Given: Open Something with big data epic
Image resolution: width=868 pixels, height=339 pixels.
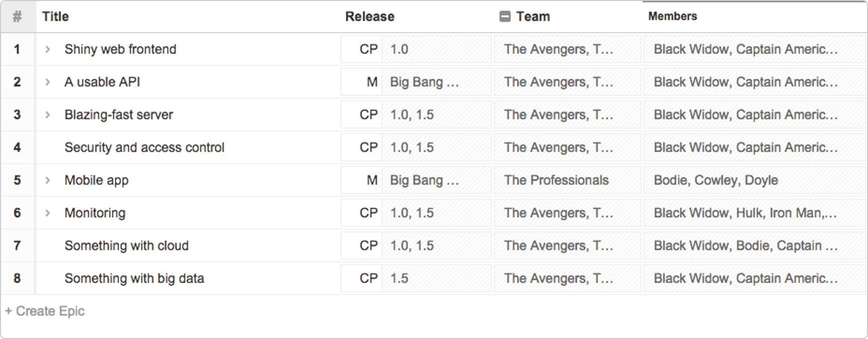Looking at the screenshot, I should (134, 278).
